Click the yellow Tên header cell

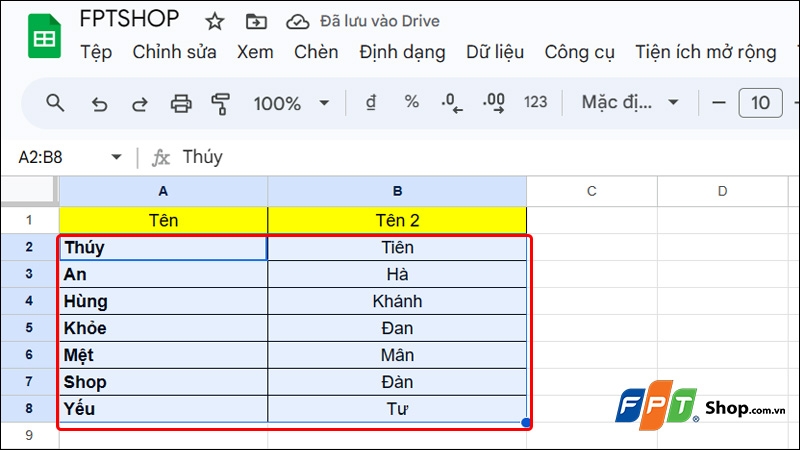click(163, 220)
